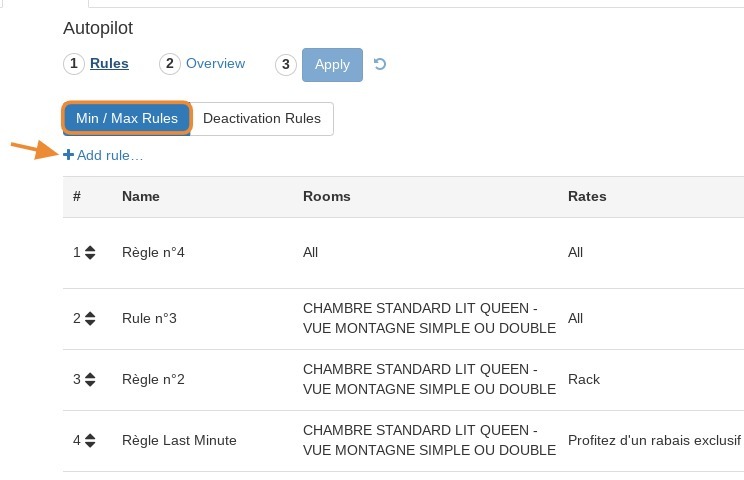Reorder Règle n°2 using its sort arrows
Viewport: 744px width, 480px height.
tap(90, 379)
